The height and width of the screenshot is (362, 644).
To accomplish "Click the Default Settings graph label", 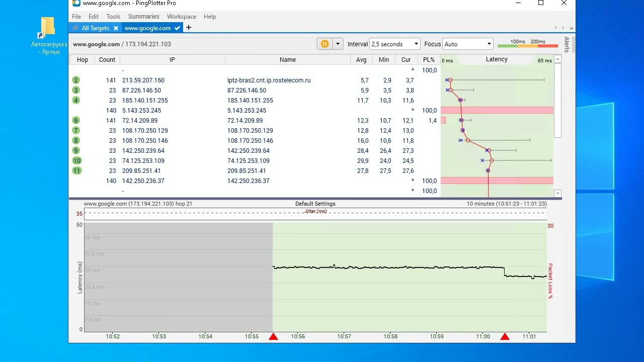I will click(315, 204).
